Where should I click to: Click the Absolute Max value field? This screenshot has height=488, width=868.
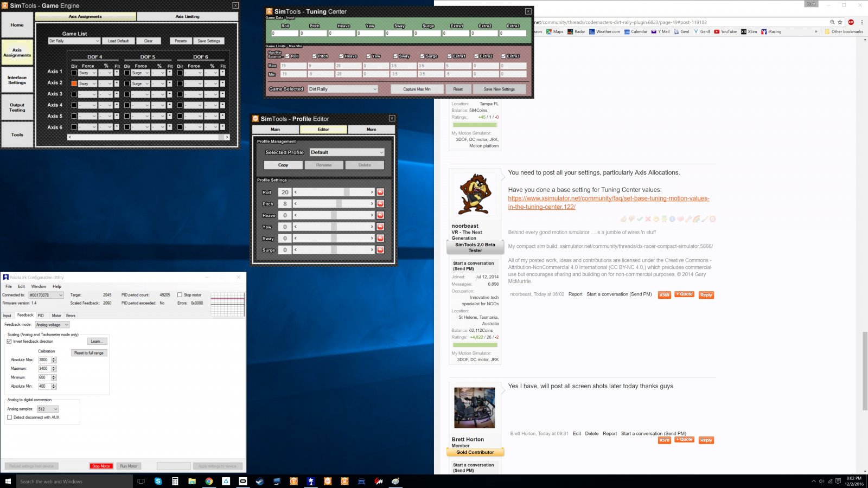(44, 359)
